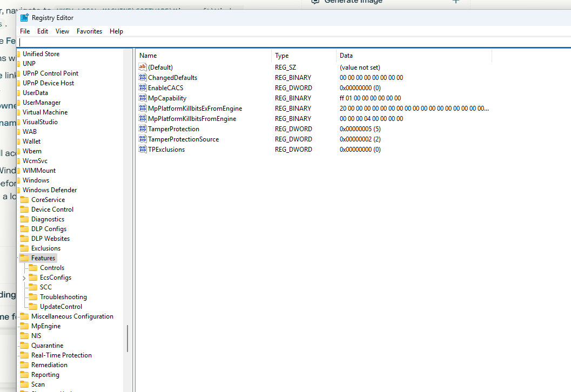Open the File menu

(25, 31)
